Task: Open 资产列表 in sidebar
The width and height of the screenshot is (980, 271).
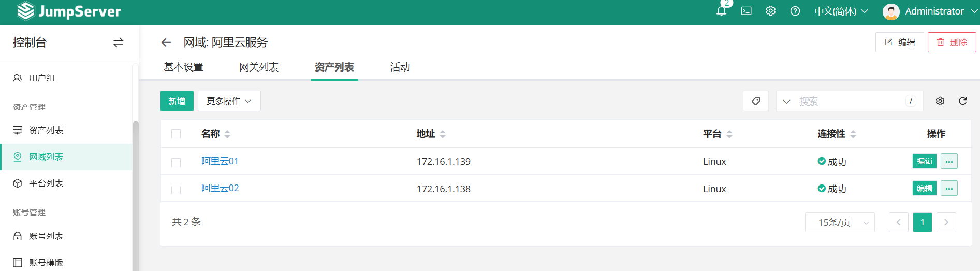Action: pyautogui.click(x=66, y=130)
